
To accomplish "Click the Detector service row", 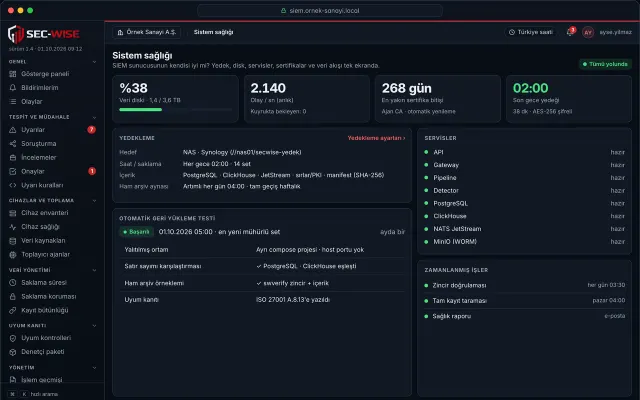I will point(524,191).
